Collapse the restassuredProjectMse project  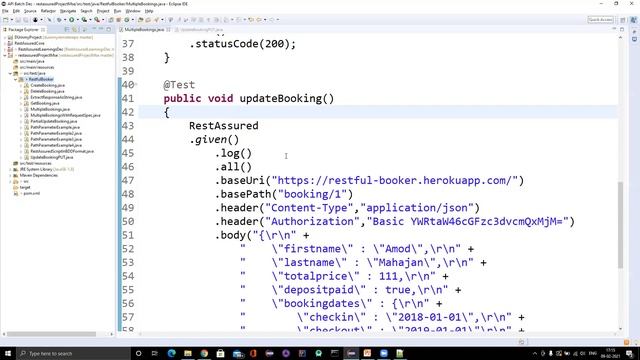(x=5, y=55)
